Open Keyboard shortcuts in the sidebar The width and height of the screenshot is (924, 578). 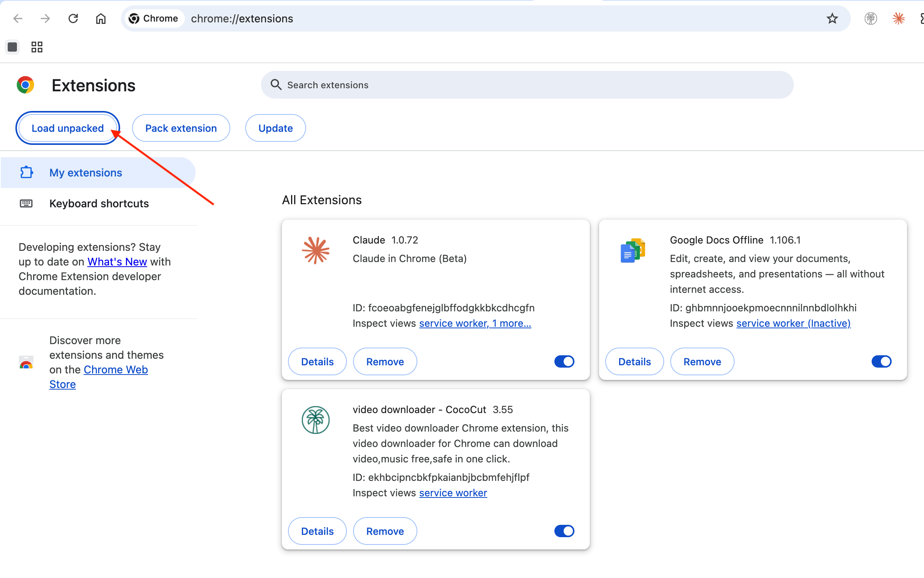pyautogui.click(x=98, y=203)
